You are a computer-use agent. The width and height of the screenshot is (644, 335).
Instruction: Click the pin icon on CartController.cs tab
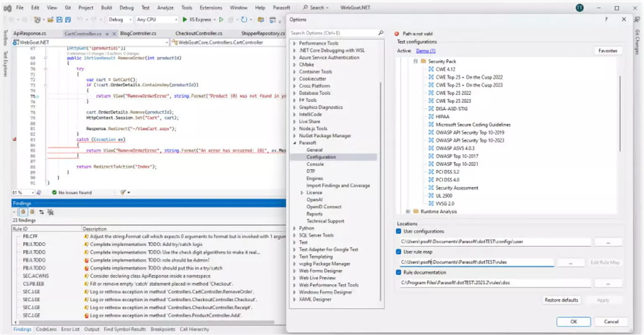click(x=107, y=33)
